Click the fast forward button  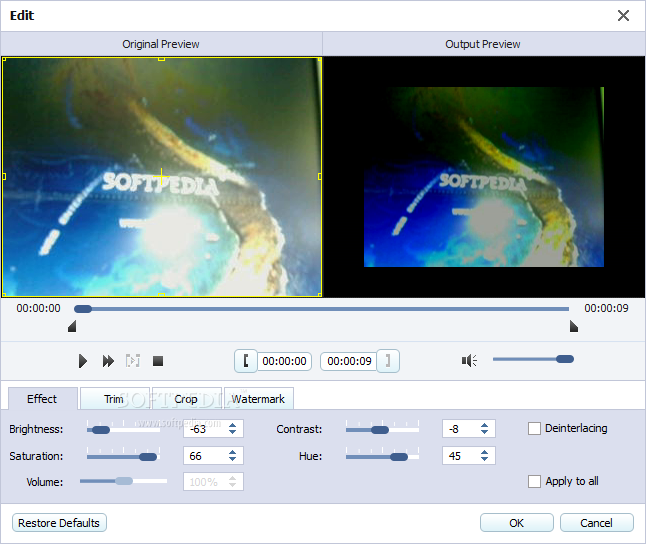coord(108,361)
